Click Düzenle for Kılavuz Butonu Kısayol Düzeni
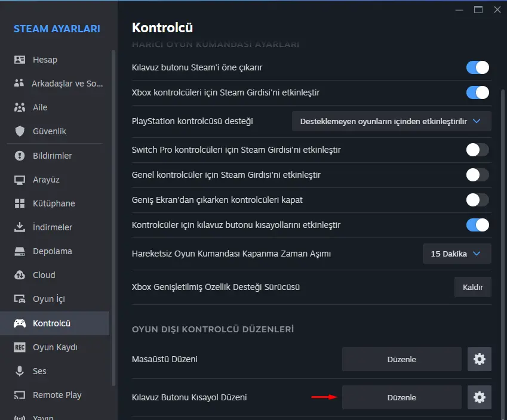 point(402,397)
